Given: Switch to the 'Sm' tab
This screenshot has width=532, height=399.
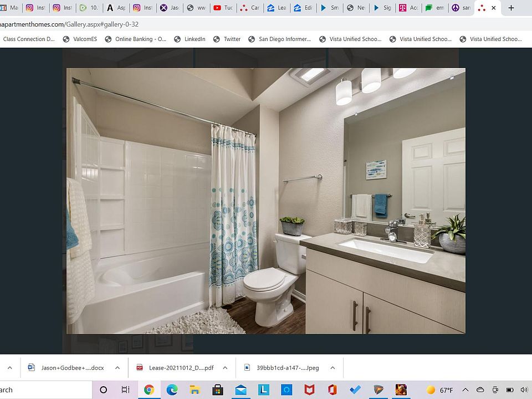Looking at the screenshot, I should [x=330, y=7].
